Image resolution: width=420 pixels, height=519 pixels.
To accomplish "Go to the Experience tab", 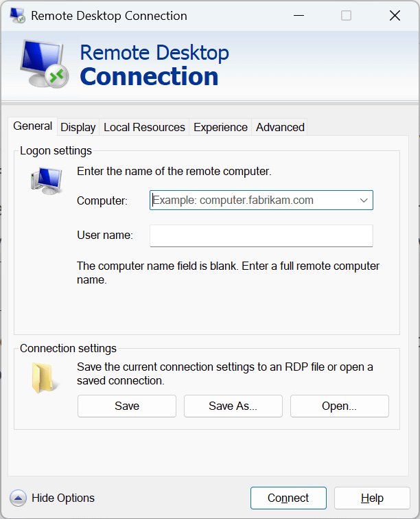I will [x=220, y=127].
